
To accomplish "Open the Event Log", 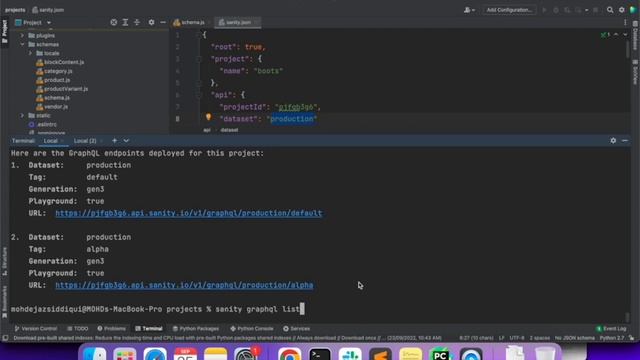I will tap(611, 329).
